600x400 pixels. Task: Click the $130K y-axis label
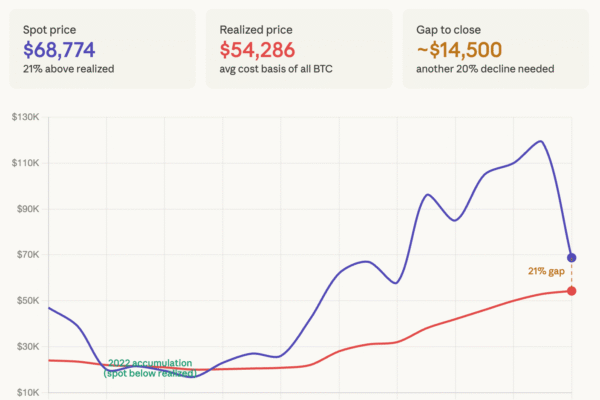[x=25, y=118]
